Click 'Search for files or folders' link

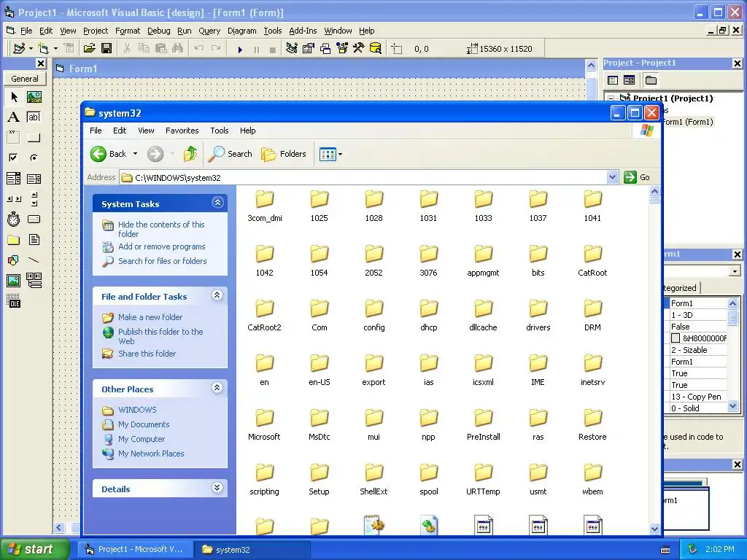tap(163, 261)
